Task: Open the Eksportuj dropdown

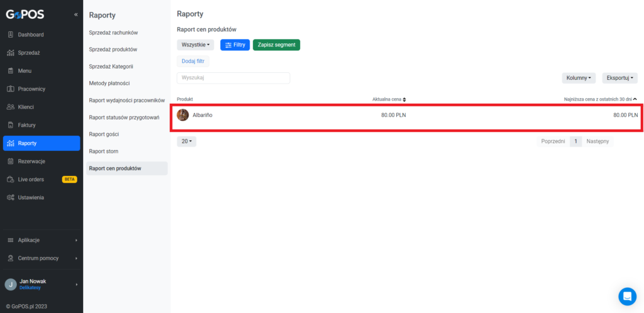Action: click(x=619, y=78)
